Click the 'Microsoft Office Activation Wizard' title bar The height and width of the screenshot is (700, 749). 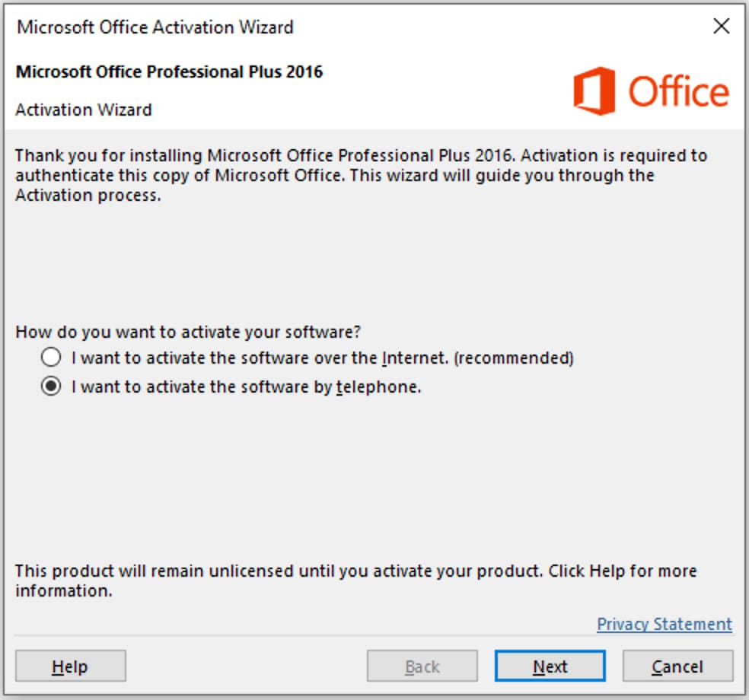point(155,27)
